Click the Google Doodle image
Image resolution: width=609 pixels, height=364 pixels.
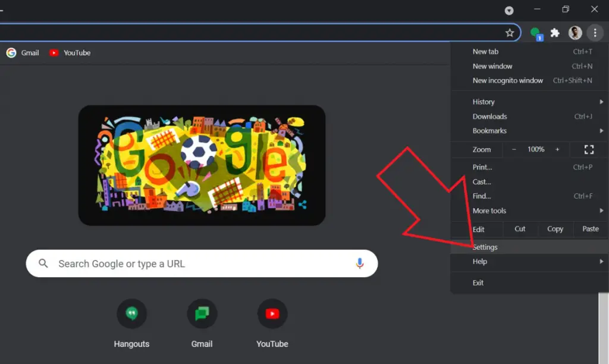(202, 165)
